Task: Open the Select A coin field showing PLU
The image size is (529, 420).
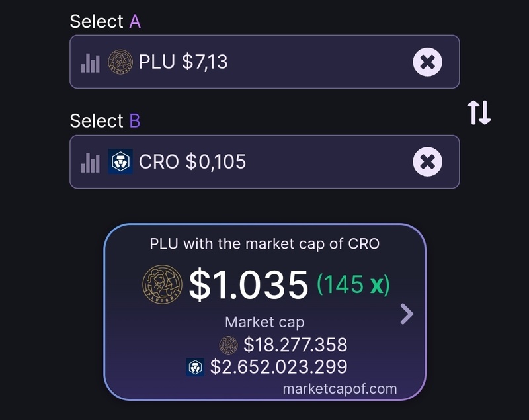Action: tap(264, 62)
